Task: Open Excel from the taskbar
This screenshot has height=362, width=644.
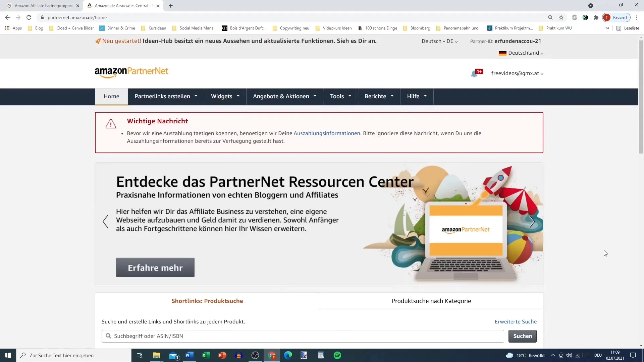Action: click(x=206, y=355)
